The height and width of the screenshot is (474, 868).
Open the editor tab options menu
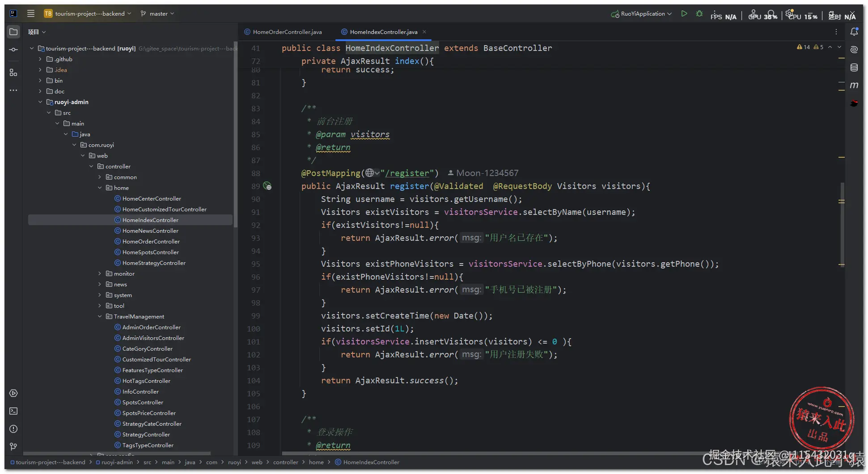(836, 32)
